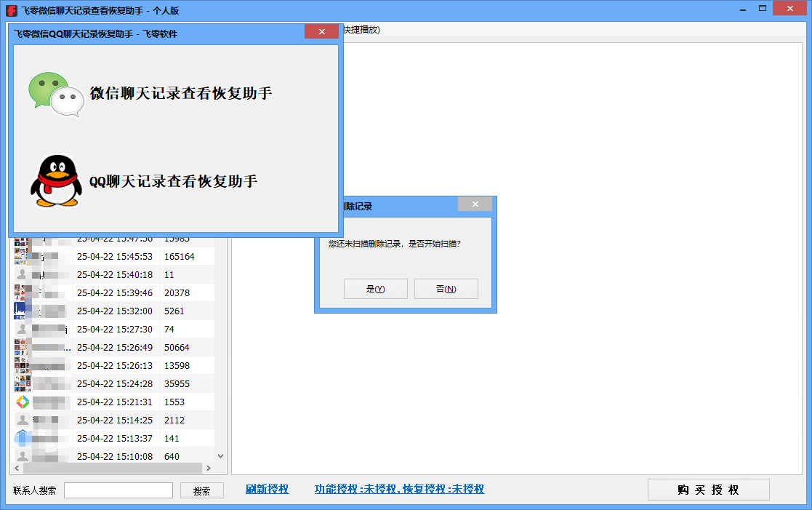Click the WeChat green bubble icon
The width and height of the screenshot is (812, 510).
pos(56,94)
